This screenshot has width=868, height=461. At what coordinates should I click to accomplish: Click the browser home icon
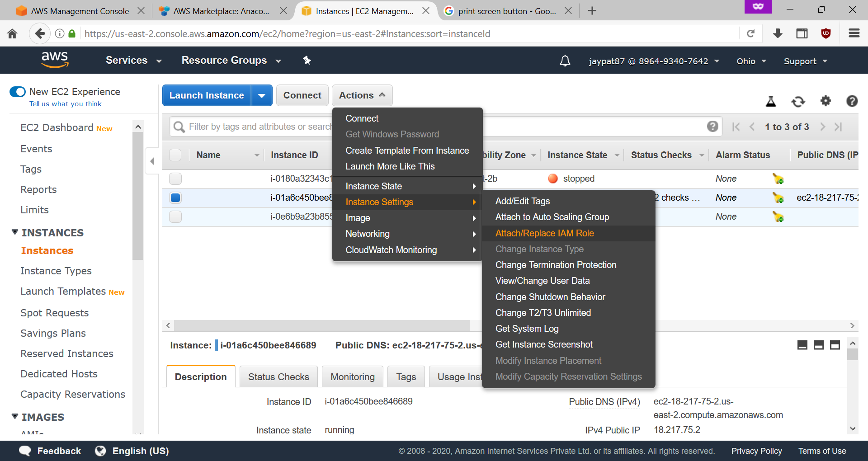click(x=13, y=33)
